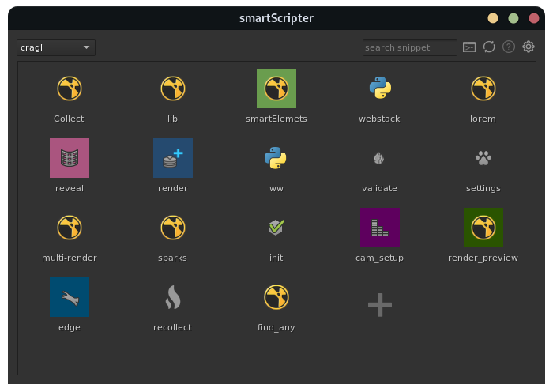Click the reveal snippet with pink background
Screen dimensions: 553x392
[70, 158]
